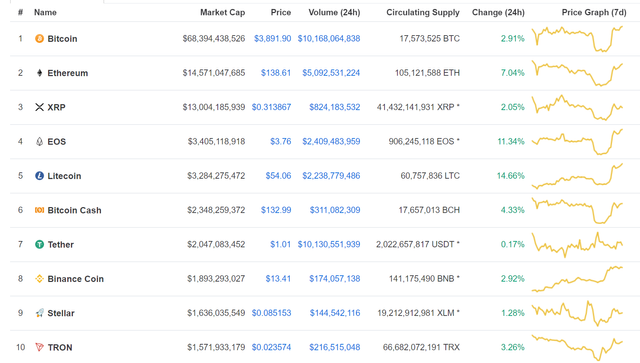Open the EOS name link
The height and width of the screenshot is (363, 640).
(x=56, y=142)
